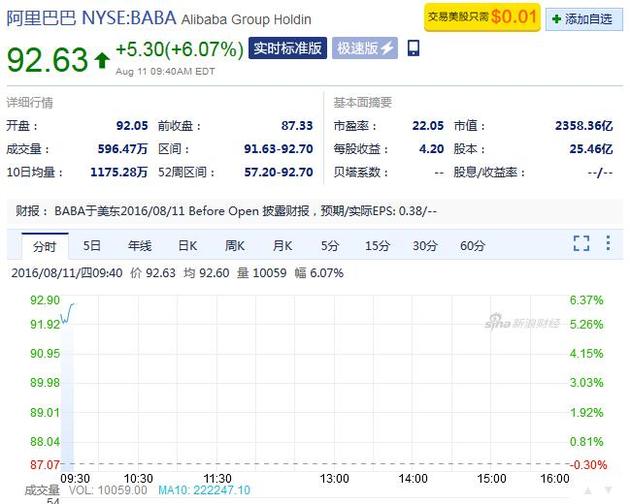Viewport: 630px width, 504px height.
Task: Click the green up arrow beside 92.63
Action: coord(102,60)
